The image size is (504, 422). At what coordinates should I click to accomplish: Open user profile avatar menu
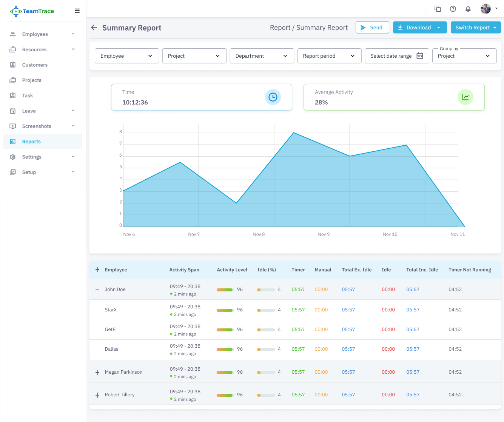(486, 9)
